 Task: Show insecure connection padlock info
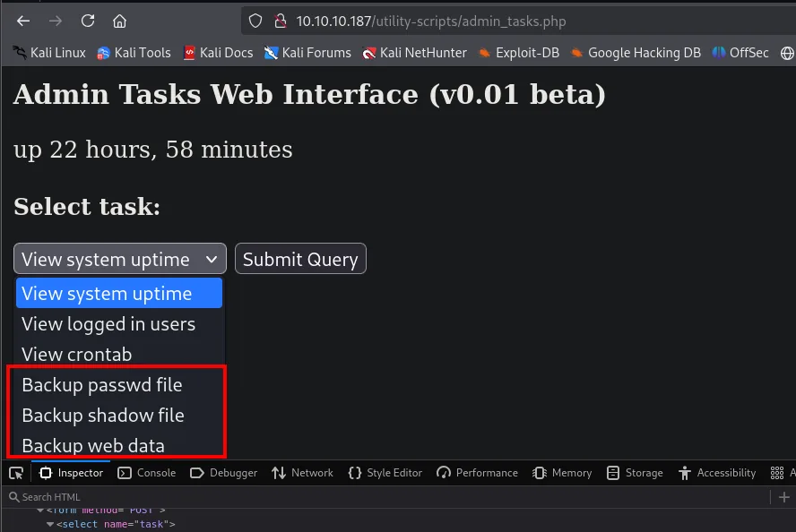click(281, 21)
